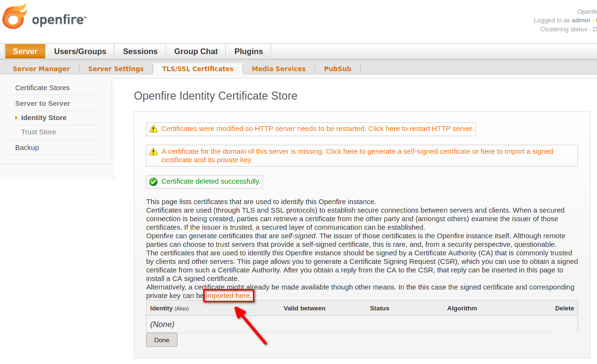Click the Identity (Alias) column header
This screenshot has height=364, width=597.
pos(169,308)
